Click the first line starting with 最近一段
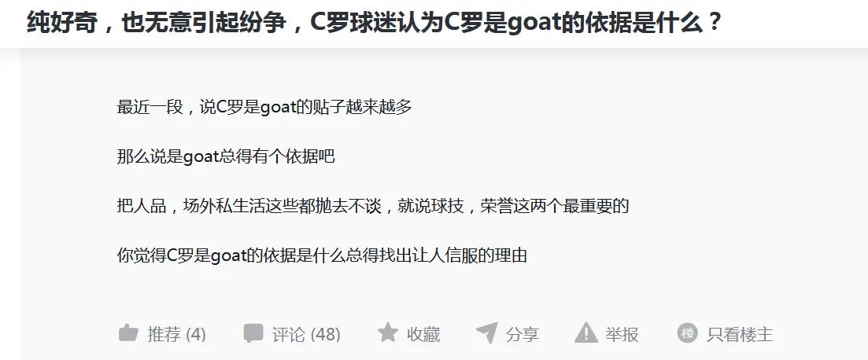This screenshot has width=868, height=360. pyautogui.click(x=264, y=107)
